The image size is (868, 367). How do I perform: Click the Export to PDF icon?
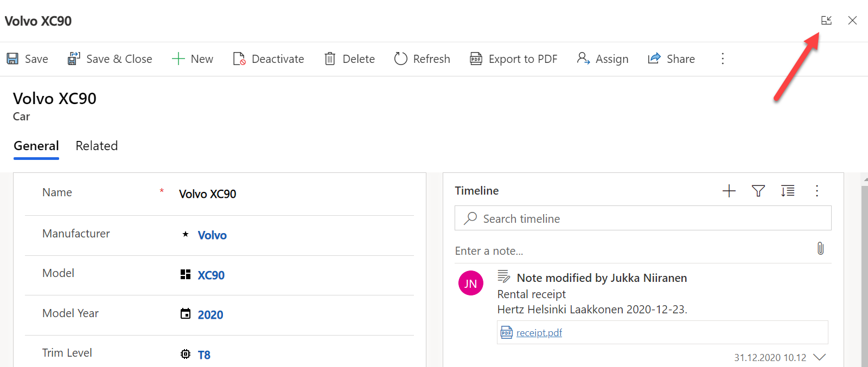(476, 59)
